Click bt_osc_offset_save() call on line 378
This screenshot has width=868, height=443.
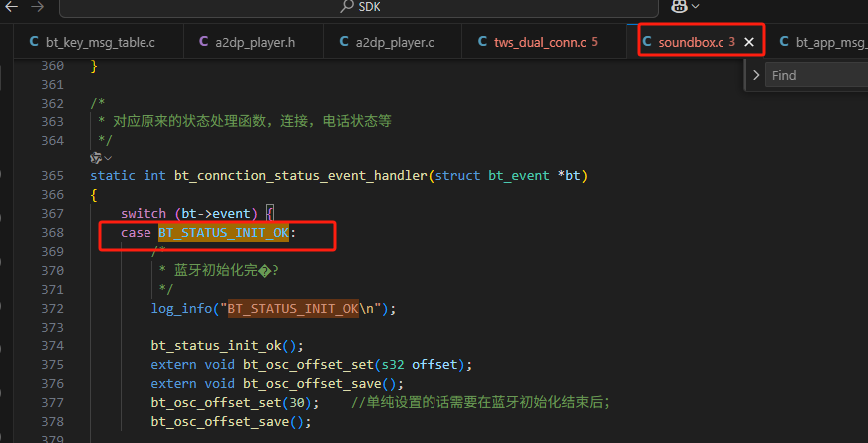point(231,422)
